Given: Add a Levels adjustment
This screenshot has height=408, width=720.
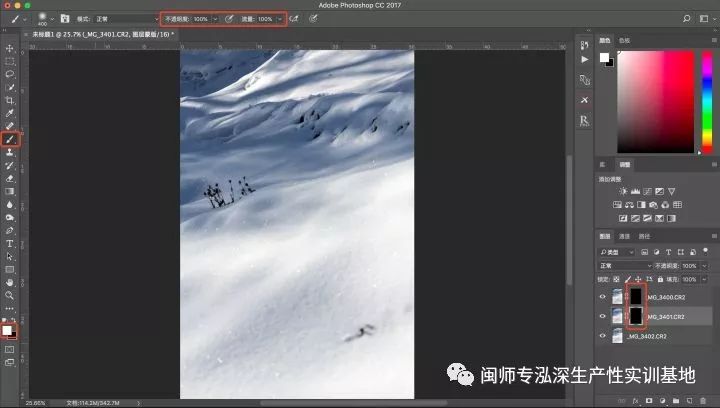Looking at the screenshot, I should click(x=636, y=191).
